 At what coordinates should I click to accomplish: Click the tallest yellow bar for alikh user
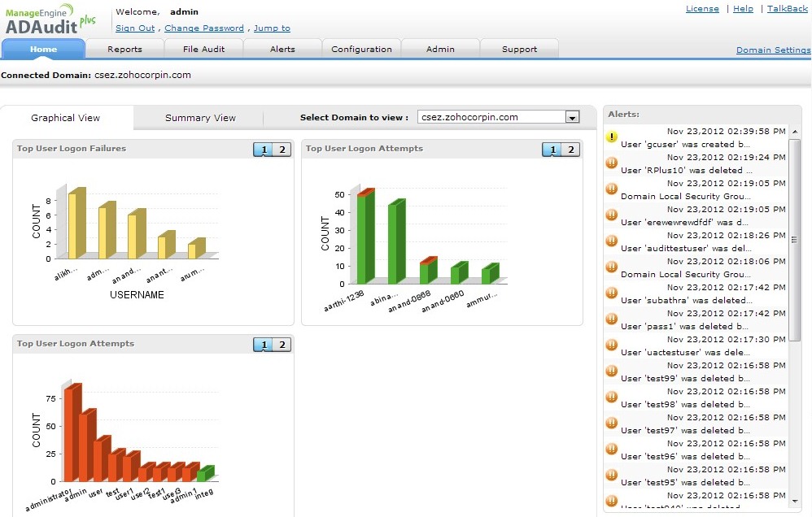tap(76, 224)
